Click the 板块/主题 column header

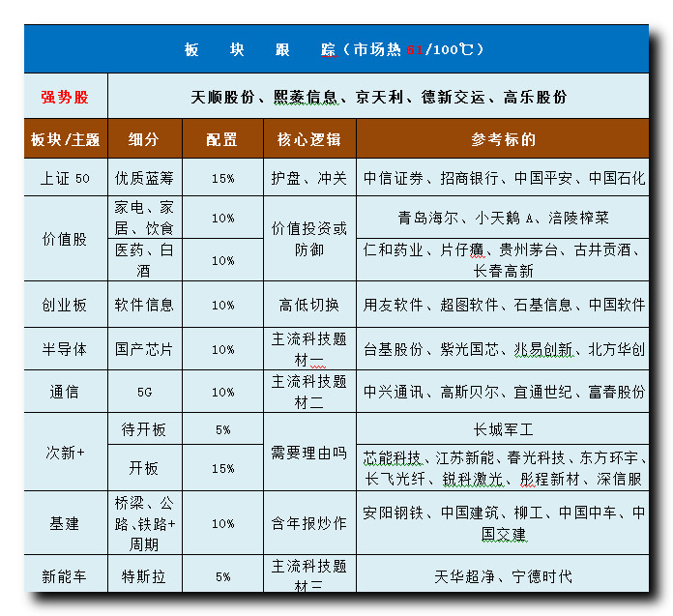point(65,139)
